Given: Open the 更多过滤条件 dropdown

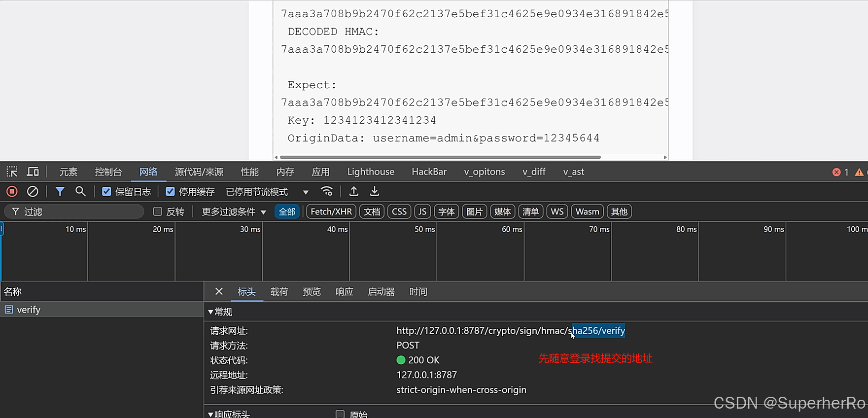Looking at the screenshot, I should pos(234,212).
